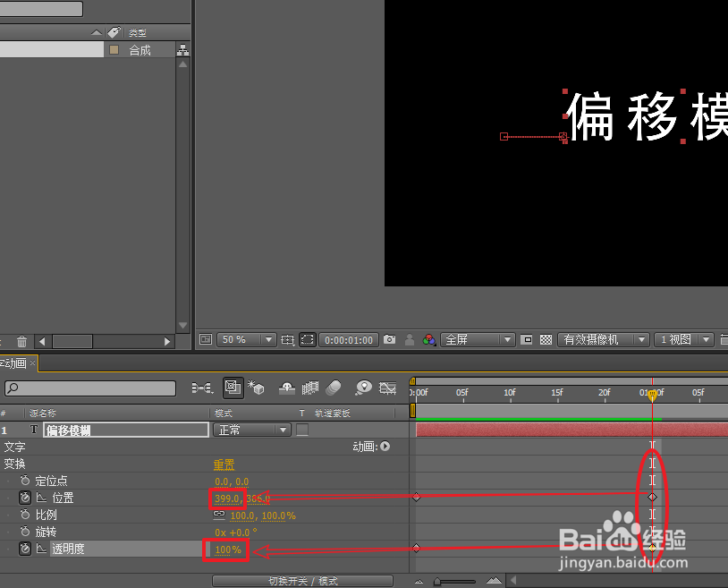Toggle stopwatch for 透明度
728x588 pixels.
(25, 549)
